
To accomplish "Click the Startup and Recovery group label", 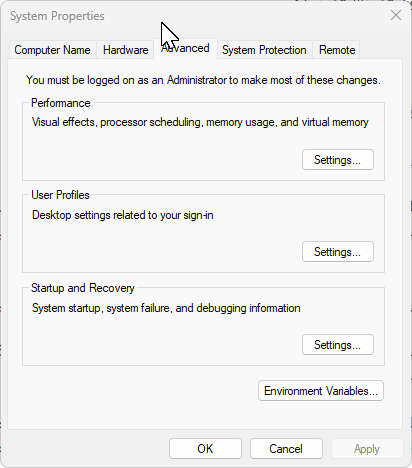I will pyautogui.click(x=83, y=288).
